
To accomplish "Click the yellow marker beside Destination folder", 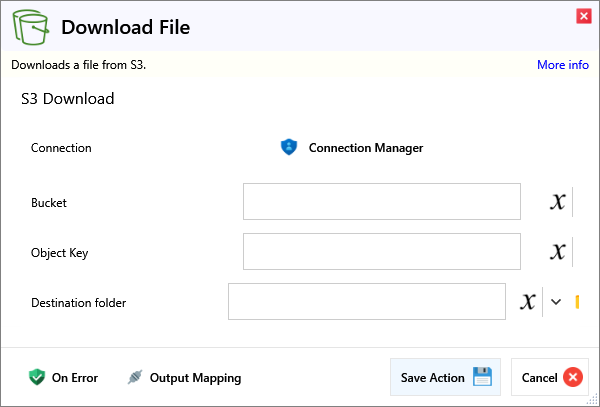I will pos(577,302).
